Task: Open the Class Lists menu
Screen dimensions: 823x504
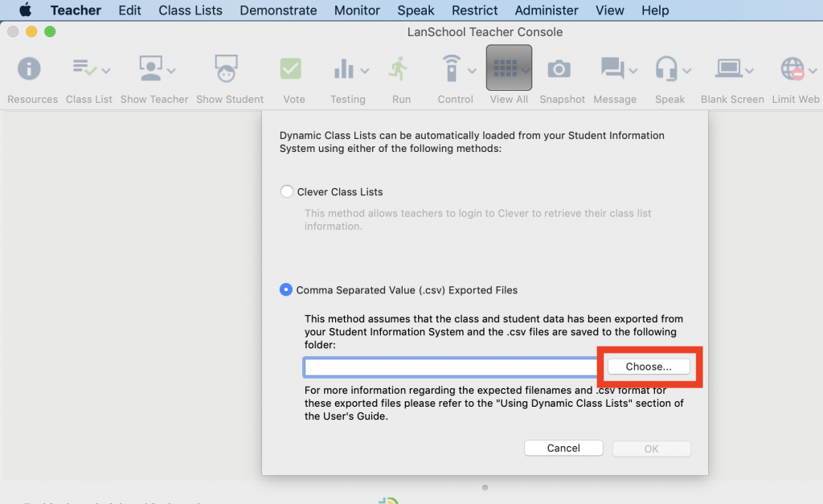Action: tap(190, 10)
